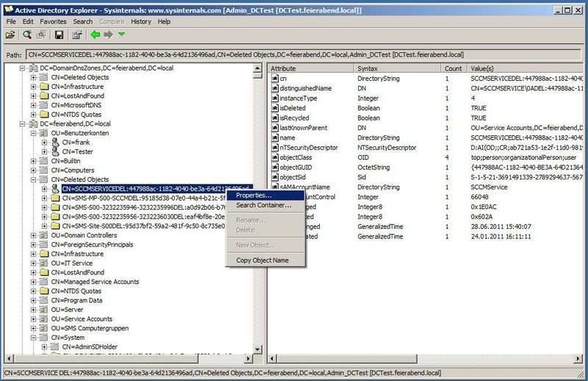This screenshot has height=381, width=588.
Task: Select the CN=Program Data tree item
Action: 77,300
